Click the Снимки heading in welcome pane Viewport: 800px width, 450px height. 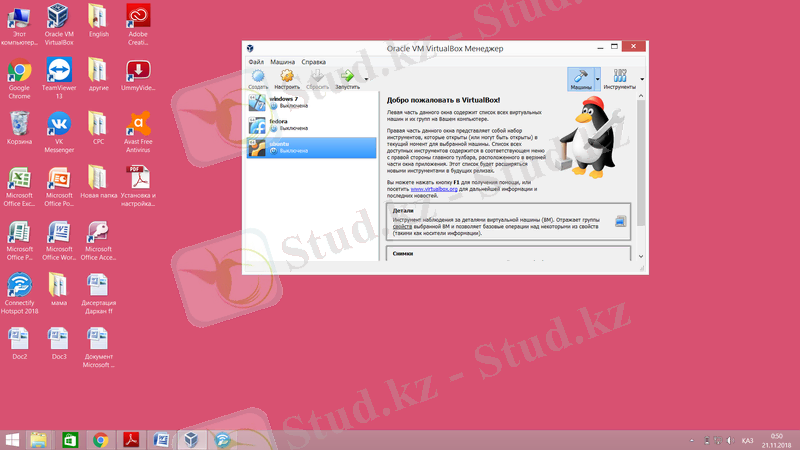click(x=403, y=254)
